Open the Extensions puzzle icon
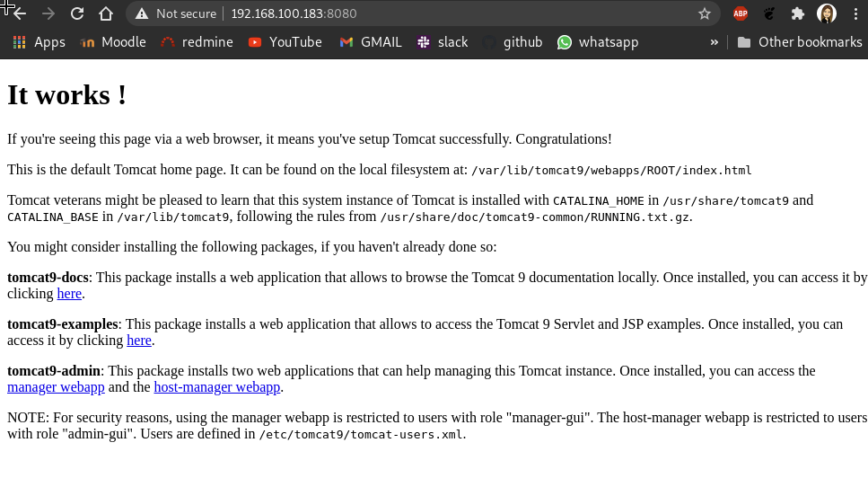The width and height of the screenshot is (868, 478). coord(797,13)
